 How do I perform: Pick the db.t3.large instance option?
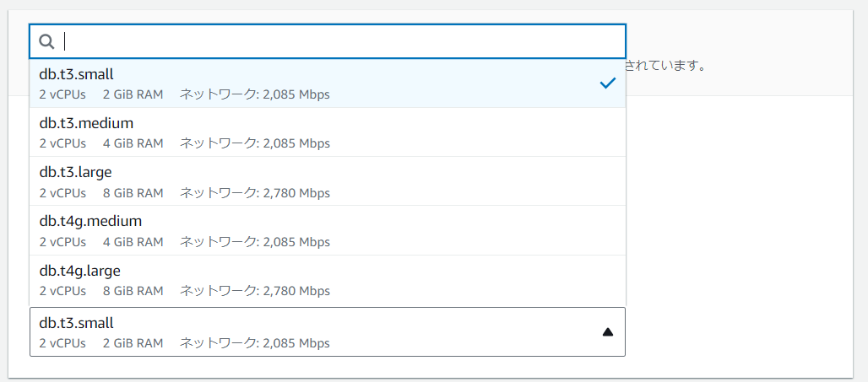[328, 181]
